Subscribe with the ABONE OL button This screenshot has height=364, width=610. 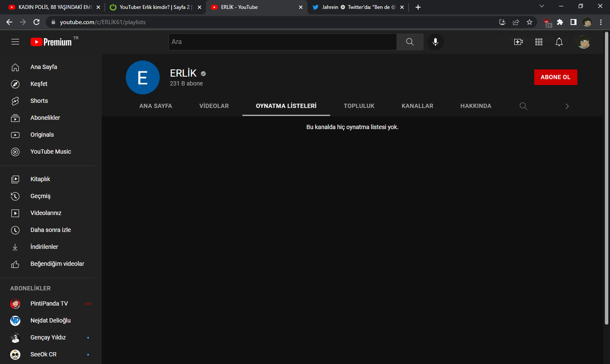point(556,77)
